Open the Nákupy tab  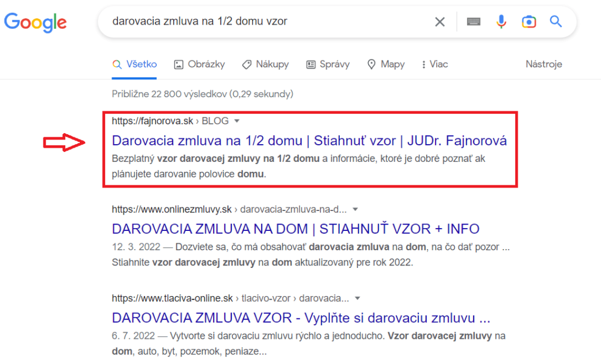point(266,64)
